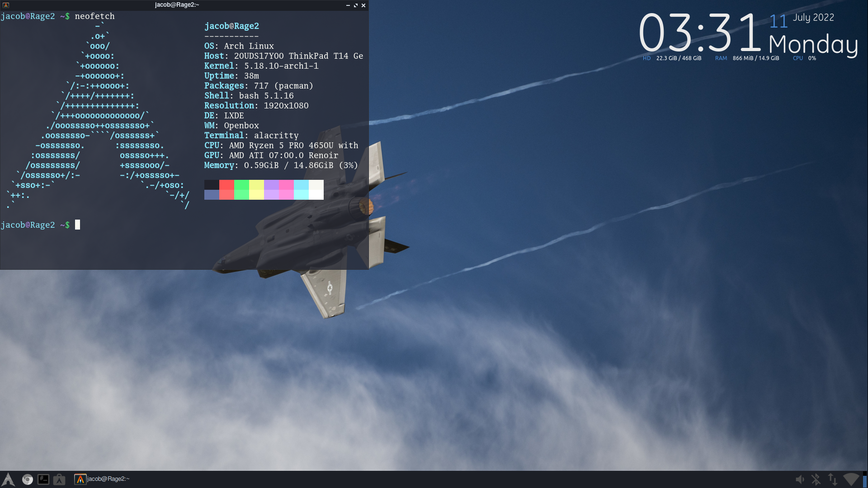
Task: Open the Arch Linux application menu
Action: click(x=8, y=479)
